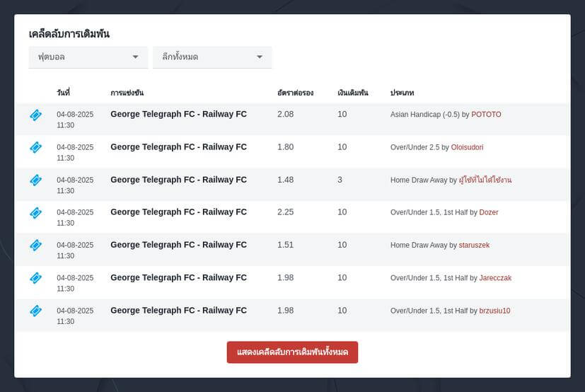This screenshot has height=392, width=585.
Task: Open the Jarecczak tipster profile
Action: (x=495, y=278)
